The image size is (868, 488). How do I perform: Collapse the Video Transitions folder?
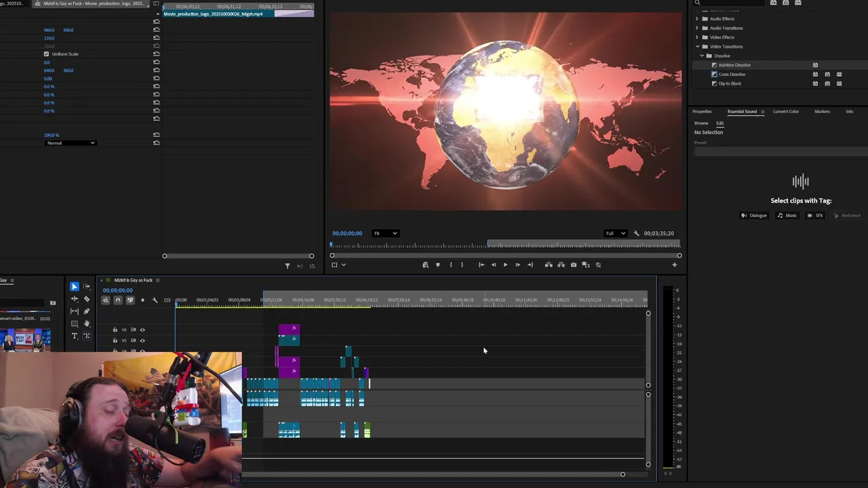coord(697,47)
